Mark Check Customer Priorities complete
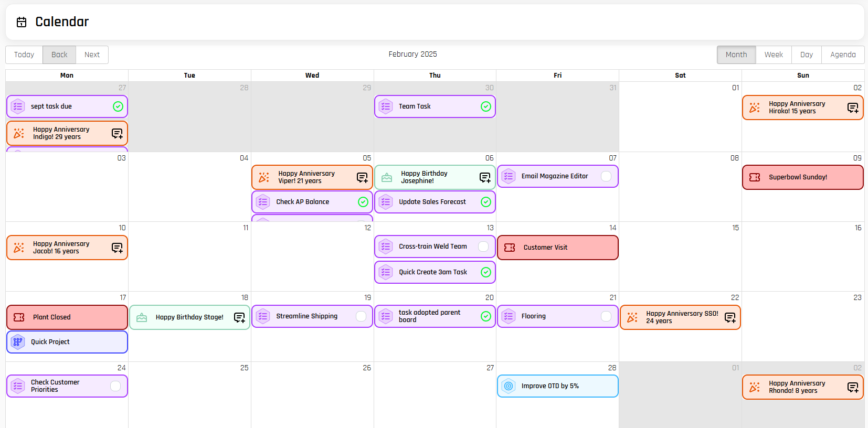Image resolution: width=868 pixels, height=428 pixels. tap(115, 386)
